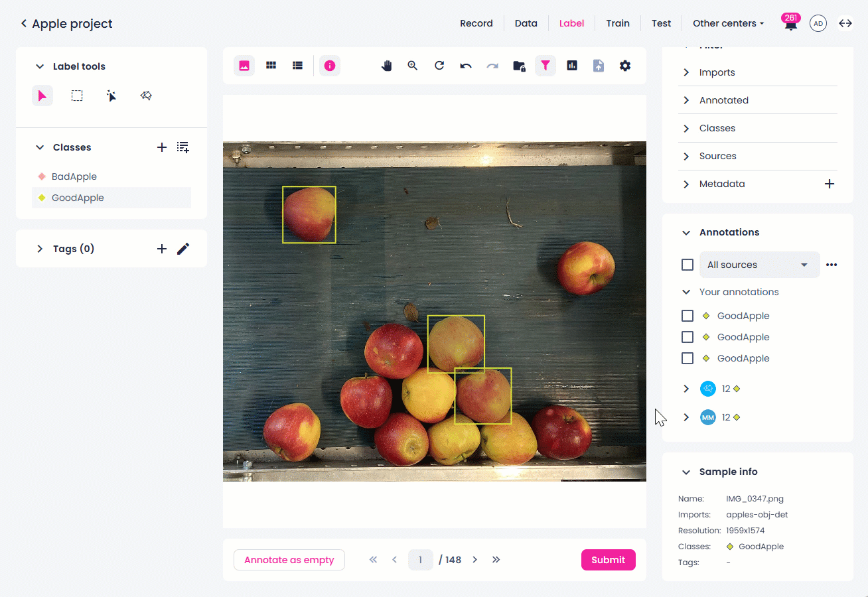The image size is (868, 597).
Task: Go to the previous sample
Action: pos(394,560)
